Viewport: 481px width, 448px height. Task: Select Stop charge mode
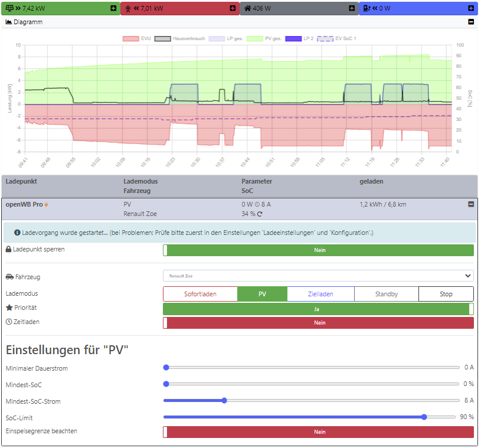click(446, 294)
